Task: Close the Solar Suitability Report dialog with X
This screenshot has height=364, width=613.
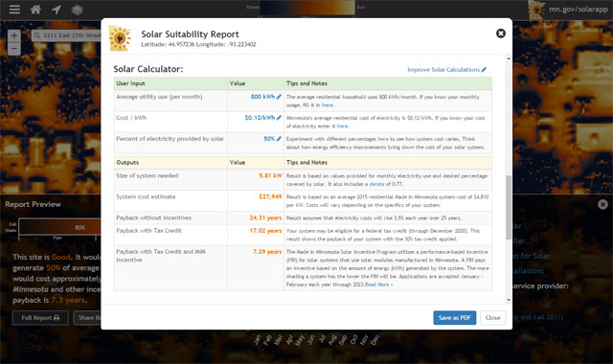Action: 500,34
